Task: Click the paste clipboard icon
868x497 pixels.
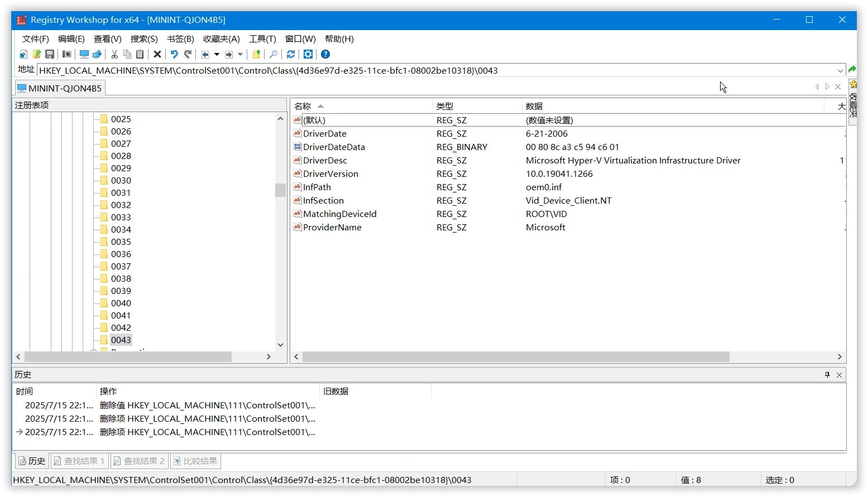Action: [x=140, y=54]
